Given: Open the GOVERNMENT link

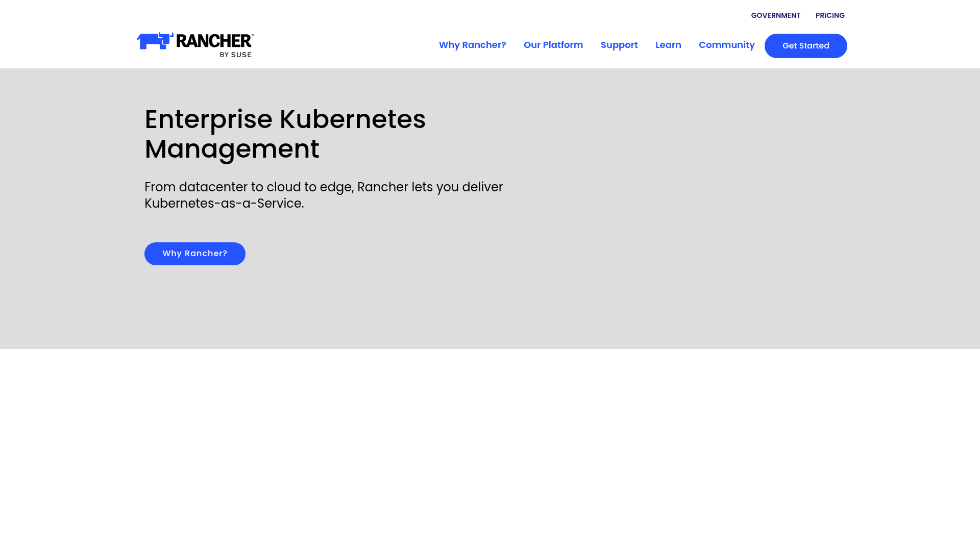Looking at the screenshot, I should tap(775, 15).
